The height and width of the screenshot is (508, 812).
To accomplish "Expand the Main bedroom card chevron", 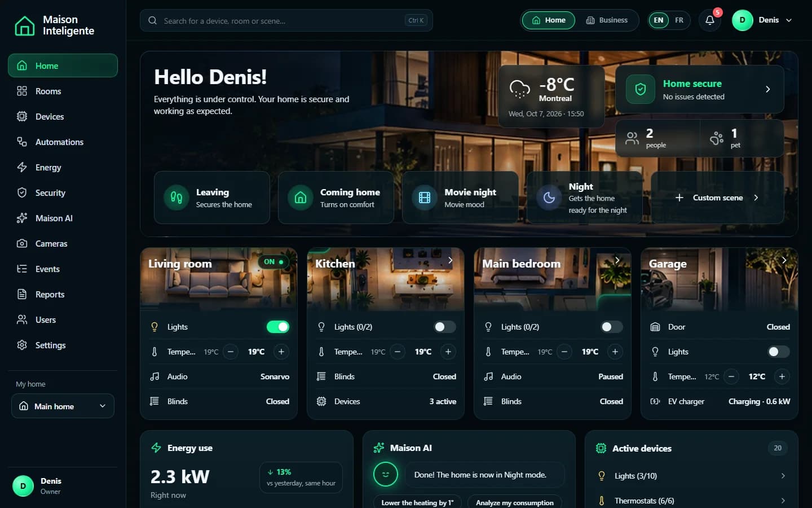I will pos(617,260).
